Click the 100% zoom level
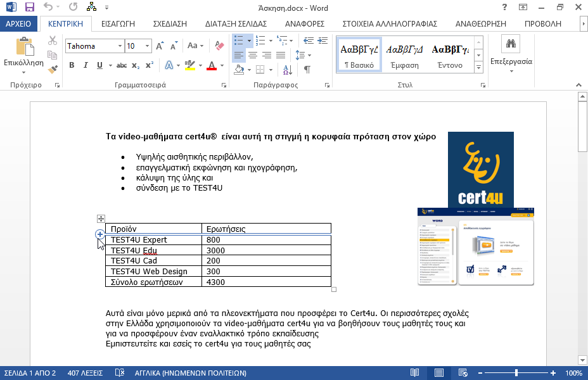 (574, 373)
